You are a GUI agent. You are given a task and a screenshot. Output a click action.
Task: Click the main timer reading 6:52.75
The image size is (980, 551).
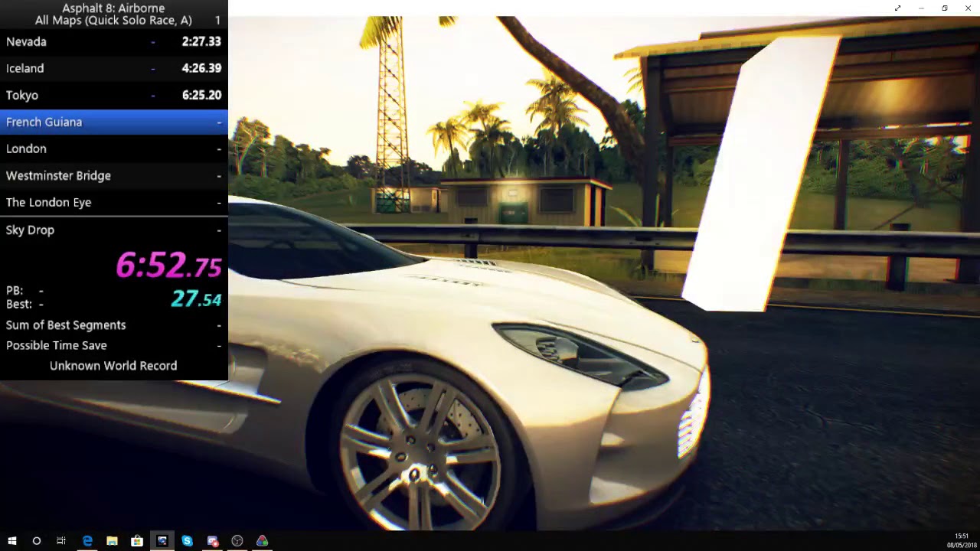168,266
